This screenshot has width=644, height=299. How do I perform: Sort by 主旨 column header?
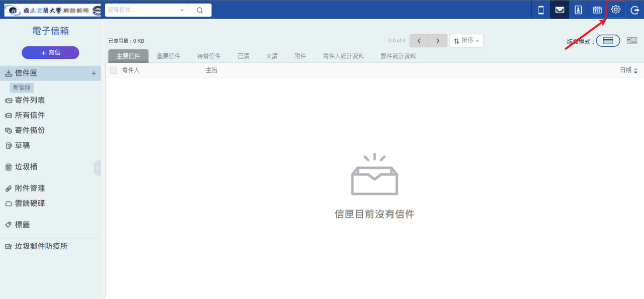pyautogui.click(x=212, y=70)
